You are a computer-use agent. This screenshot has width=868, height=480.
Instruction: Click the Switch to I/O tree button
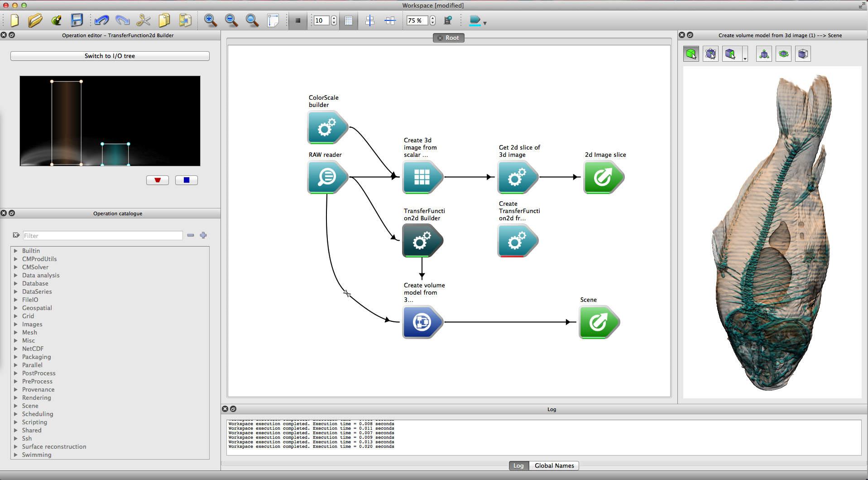(110, 56)
